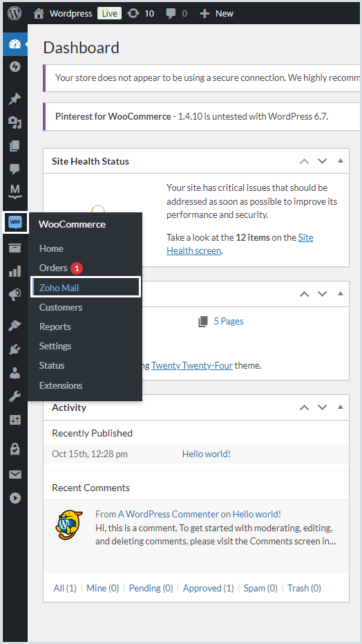Click the Oct 15th, 12:28 pm timestamp
The image size is (362, 644).
pyautogui.click(x=90, y=454)
